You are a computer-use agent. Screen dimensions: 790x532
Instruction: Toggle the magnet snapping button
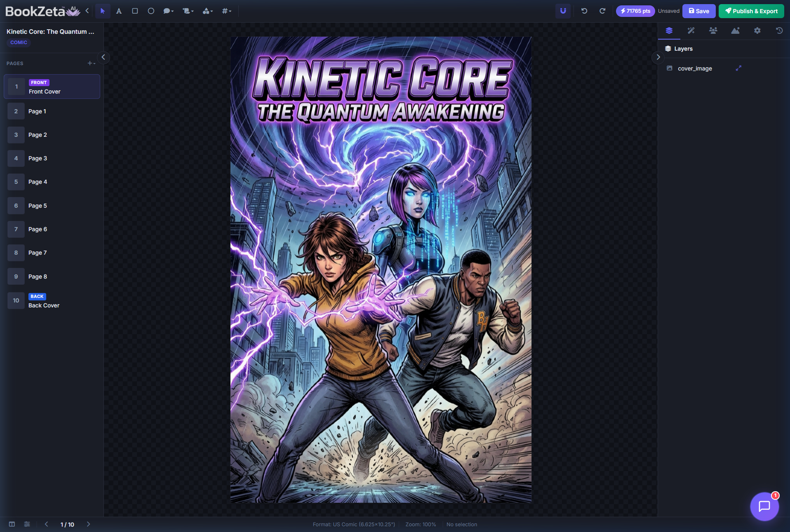[x=563, y=11]
